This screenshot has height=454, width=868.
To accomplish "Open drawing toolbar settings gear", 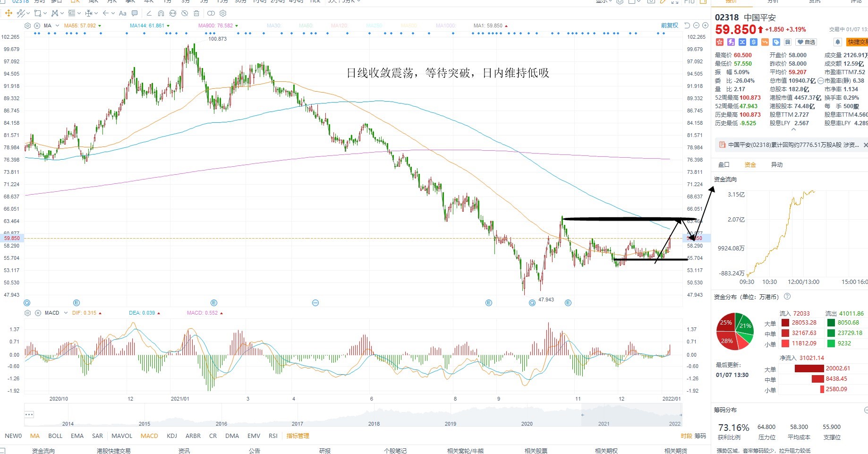I will (223, 13).
